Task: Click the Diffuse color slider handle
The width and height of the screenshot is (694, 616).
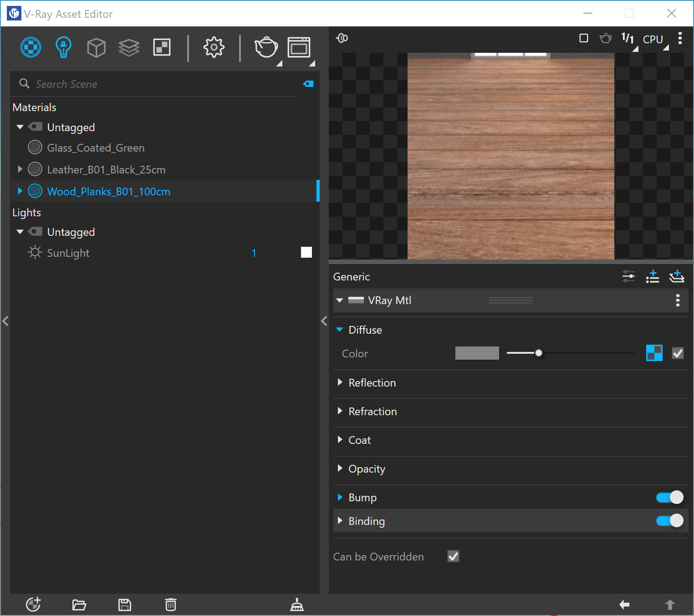Action: (x=539, y=353)
